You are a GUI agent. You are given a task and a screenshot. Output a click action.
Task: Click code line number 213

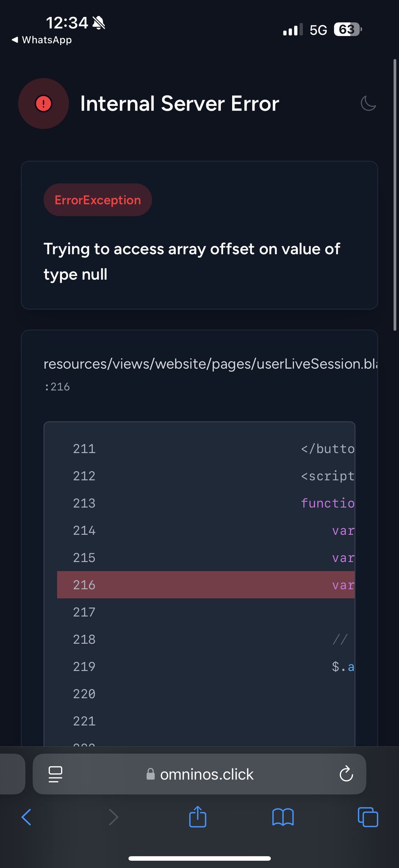click(84, 503)
